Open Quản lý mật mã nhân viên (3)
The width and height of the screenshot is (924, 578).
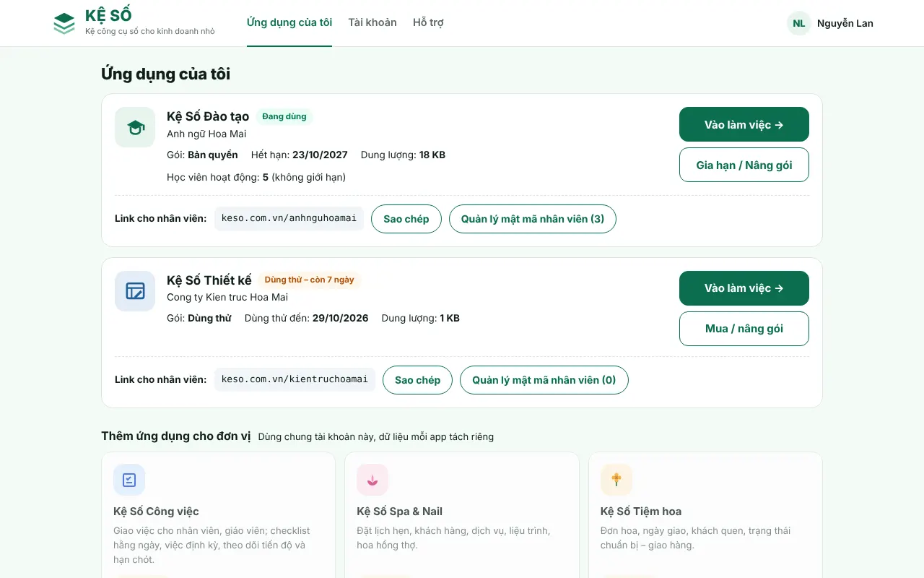(x=533, y=219)
